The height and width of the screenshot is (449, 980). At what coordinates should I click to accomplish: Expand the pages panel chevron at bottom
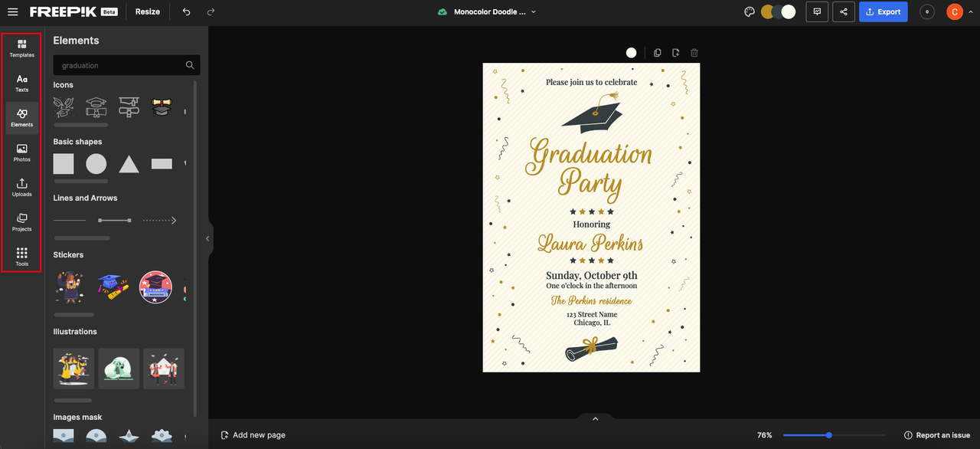tap(595, 418)
